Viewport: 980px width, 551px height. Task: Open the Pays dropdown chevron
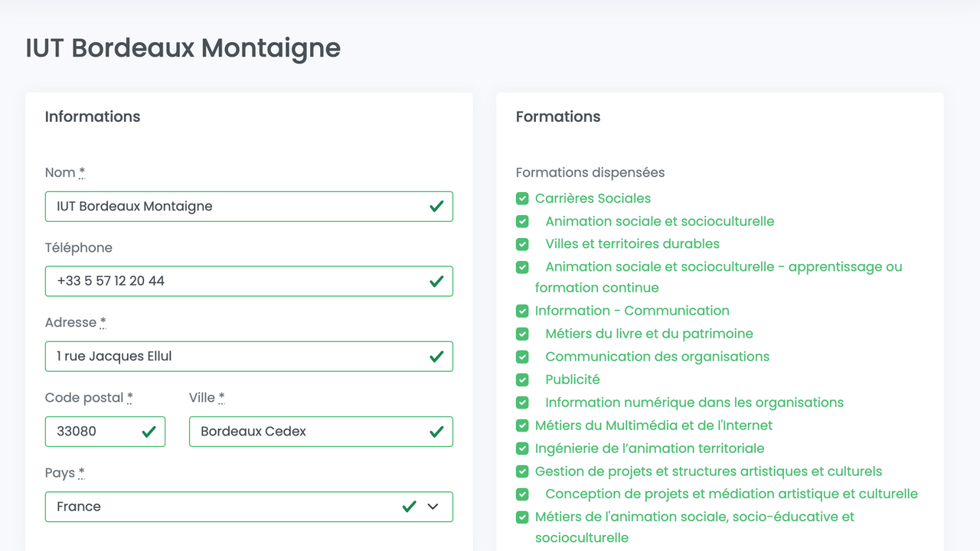click(433, 507)
